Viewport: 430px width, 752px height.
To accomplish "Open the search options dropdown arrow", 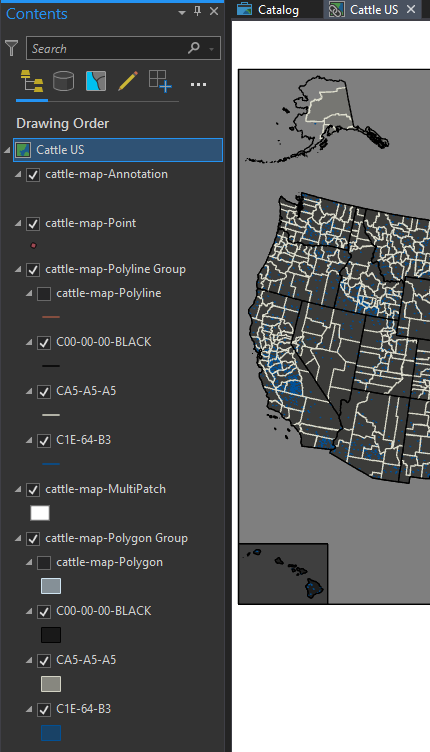I will coord(211,49).
